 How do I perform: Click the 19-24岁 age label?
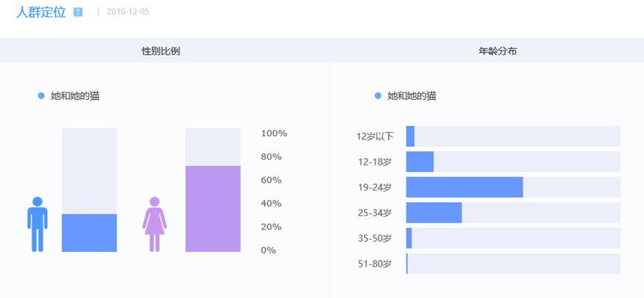click(x=374, y=187)
